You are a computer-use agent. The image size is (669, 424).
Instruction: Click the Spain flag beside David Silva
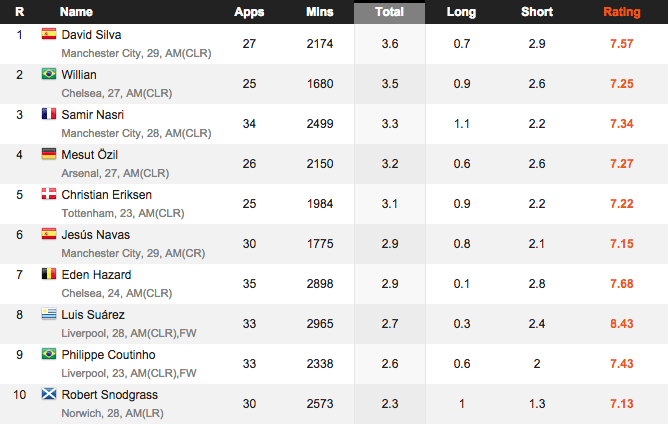(x=49, y=34)
